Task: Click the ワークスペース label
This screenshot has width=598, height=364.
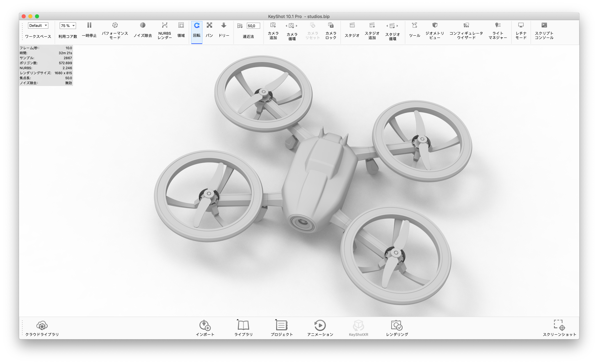Action: (38, 37)
